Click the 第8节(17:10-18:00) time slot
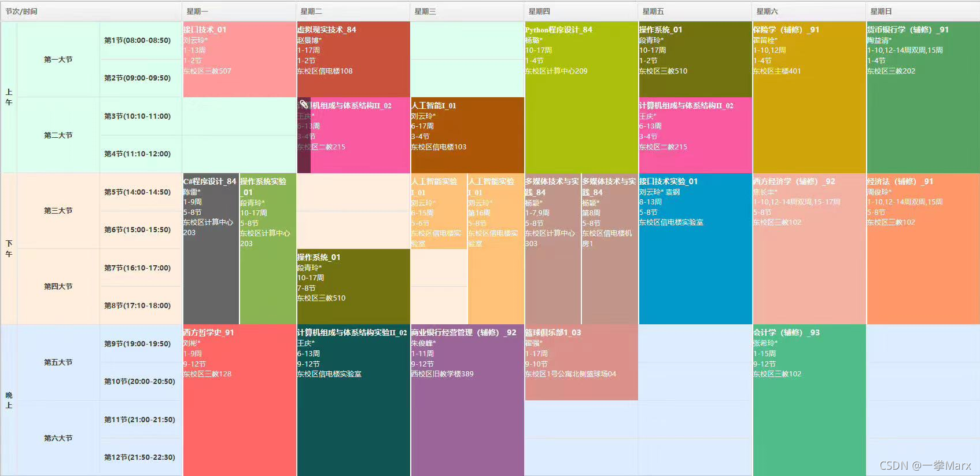 138,306
